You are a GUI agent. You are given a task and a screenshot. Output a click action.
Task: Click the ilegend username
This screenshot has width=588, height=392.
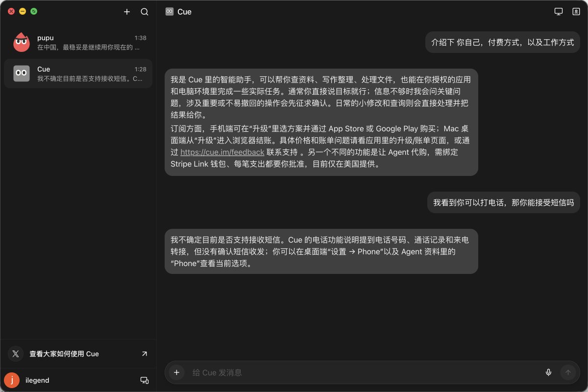click(37, 380)
